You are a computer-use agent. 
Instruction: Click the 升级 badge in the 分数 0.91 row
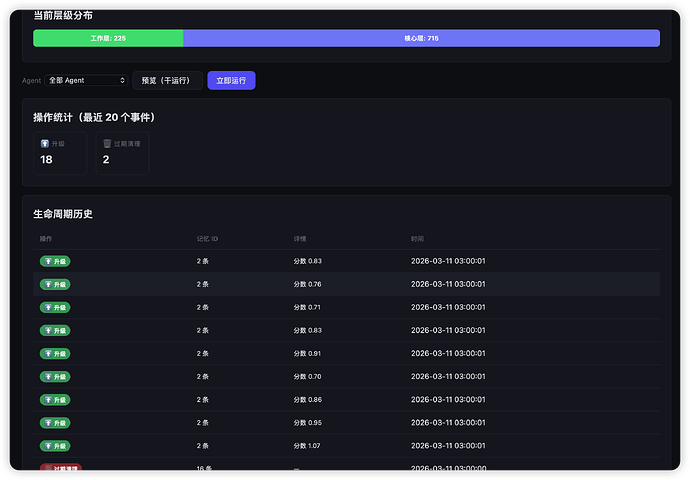(55, 354)
